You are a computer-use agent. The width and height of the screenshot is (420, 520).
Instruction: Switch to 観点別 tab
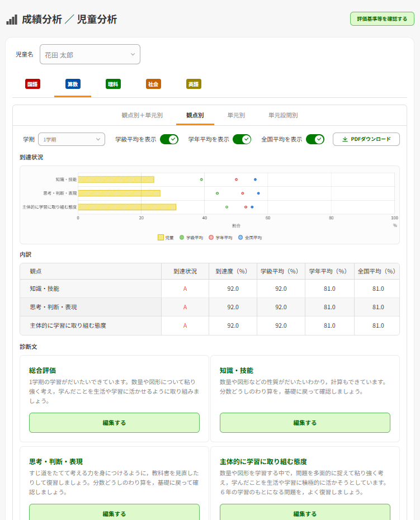[195, 115]
